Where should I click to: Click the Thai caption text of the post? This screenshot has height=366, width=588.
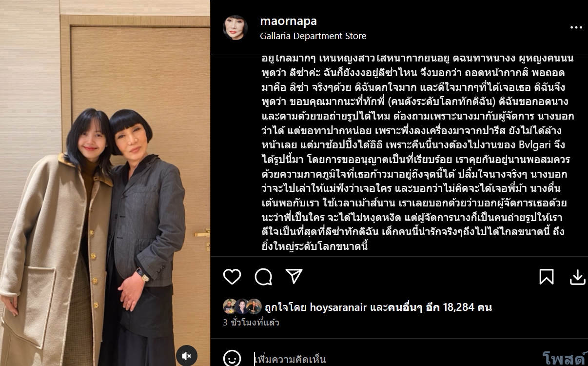coord(410,151)
